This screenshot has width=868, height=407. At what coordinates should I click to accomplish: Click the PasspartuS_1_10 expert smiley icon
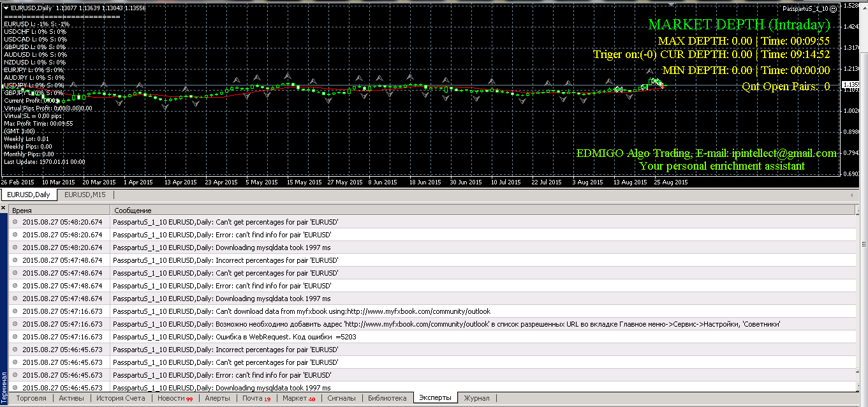tap(833, 9)
